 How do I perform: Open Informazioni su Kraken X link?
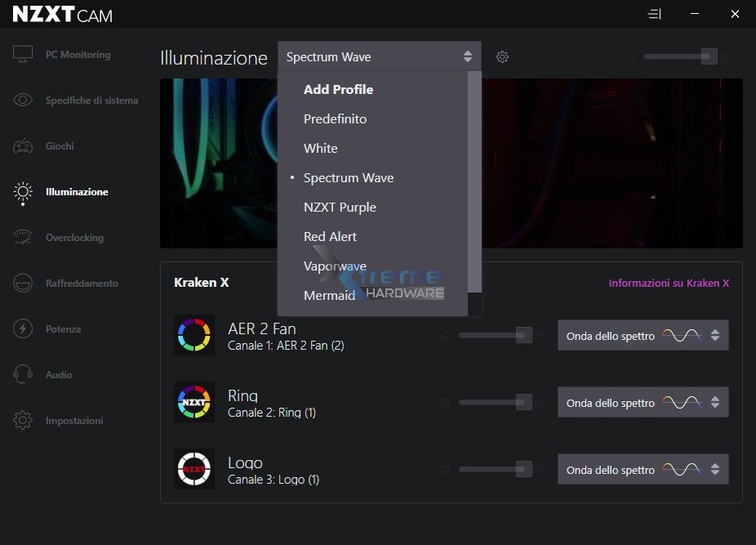click(x=668, y=284)
